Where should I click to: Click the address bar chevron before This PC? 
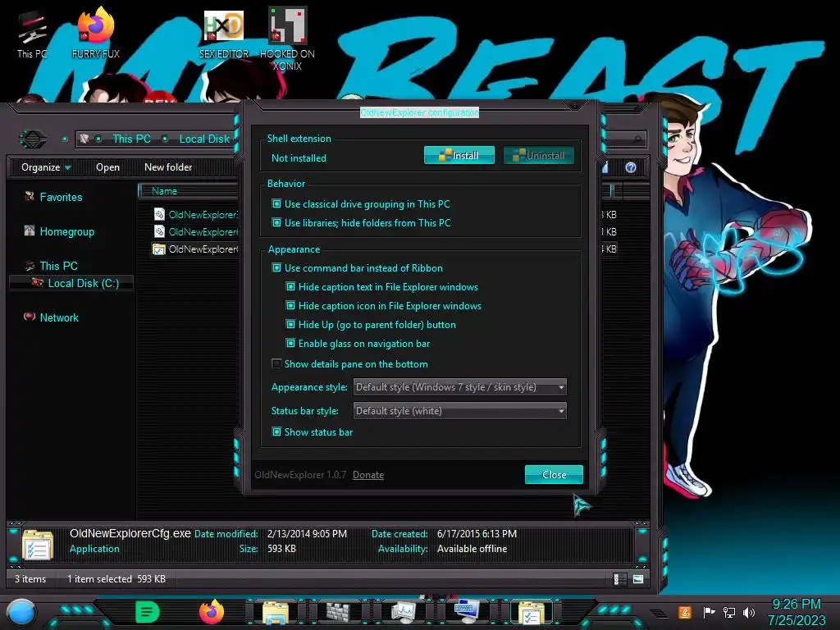98,139
